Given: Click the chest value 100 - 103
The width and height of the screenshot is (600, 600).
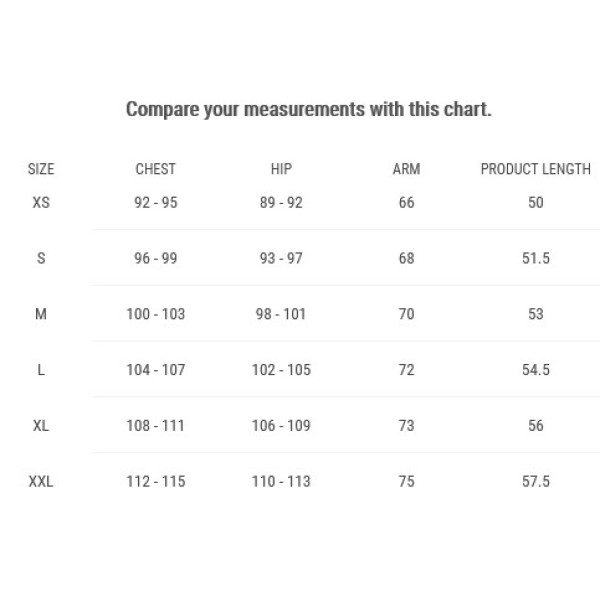Looking at the screenshot, I should pyautogui.click(x=156, y=314).
